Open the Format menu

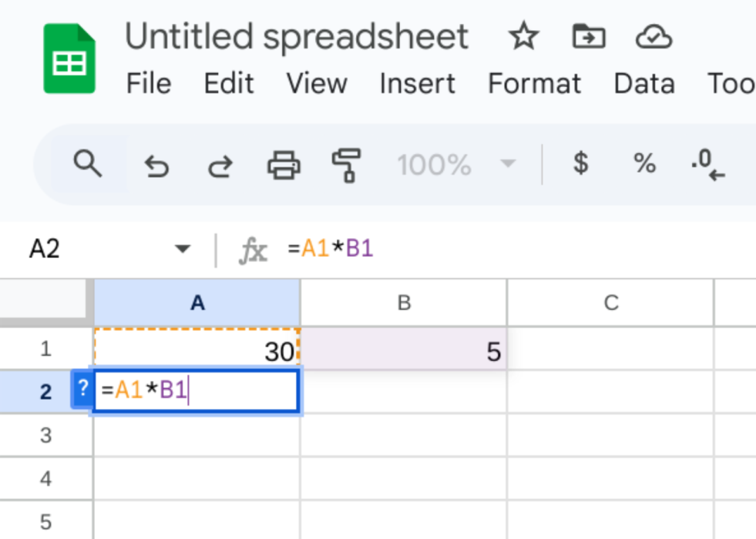coord(534,83)
